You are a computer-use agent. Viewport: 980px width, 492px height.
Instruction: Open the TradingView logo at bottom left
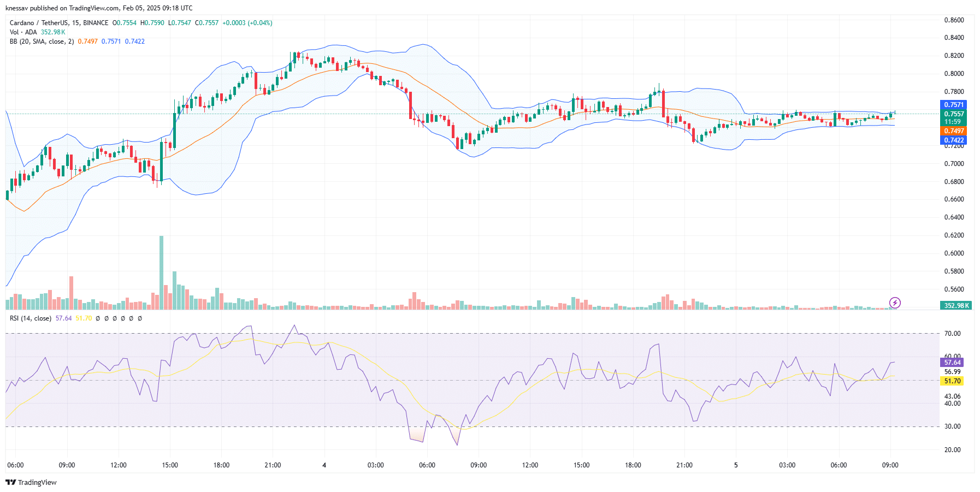pyautogui.click(x=31, y=482)
